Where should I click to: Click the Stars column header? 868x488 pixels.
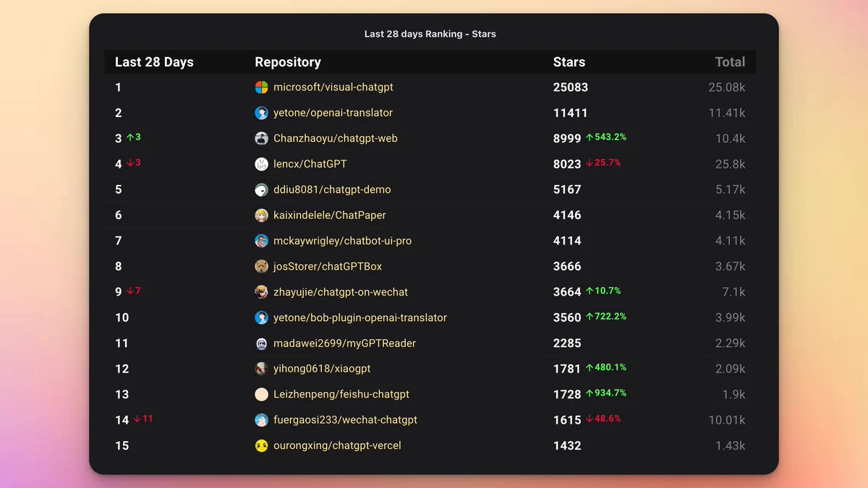569,62
